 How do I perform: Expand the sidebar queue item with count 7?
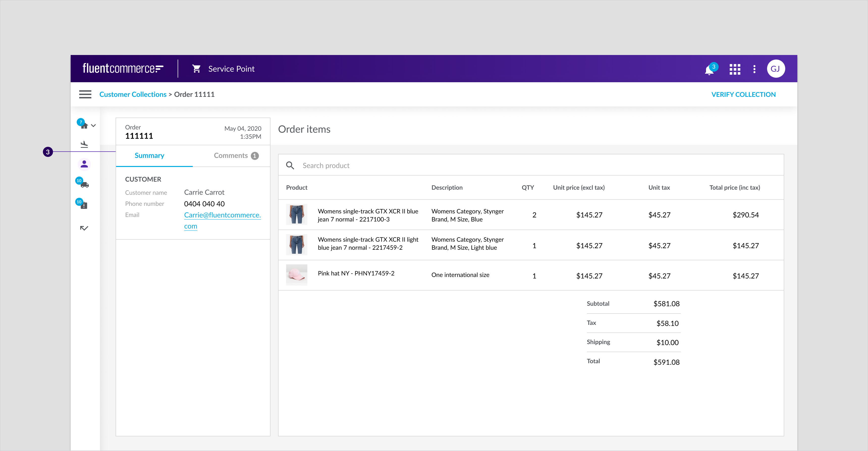pyautogui.click(x=91, y=125)
